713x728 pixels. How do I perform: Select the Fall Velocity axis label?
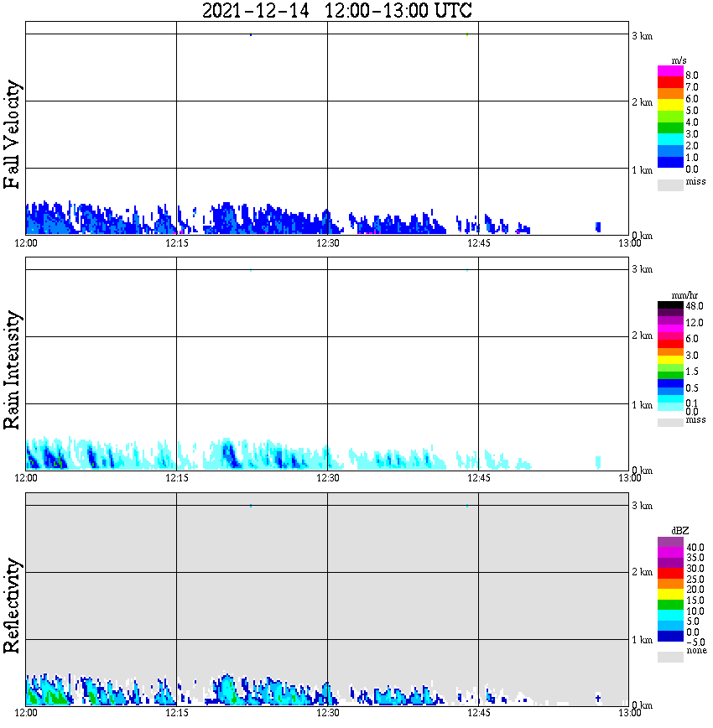[12, 135]
